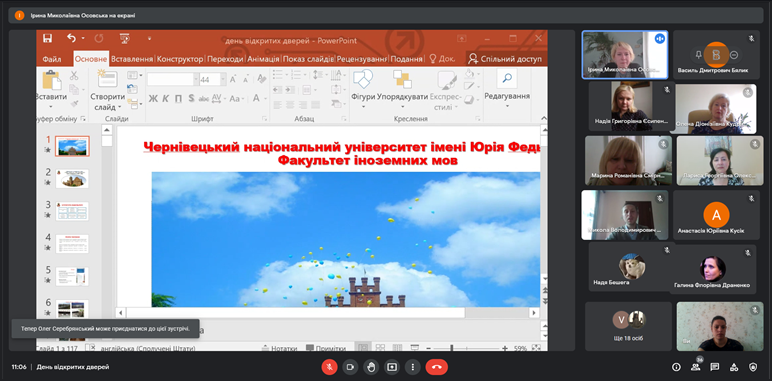The image size is (772, 381).
Task: Click the numbered list icon
Action: [x=296, y=75]
